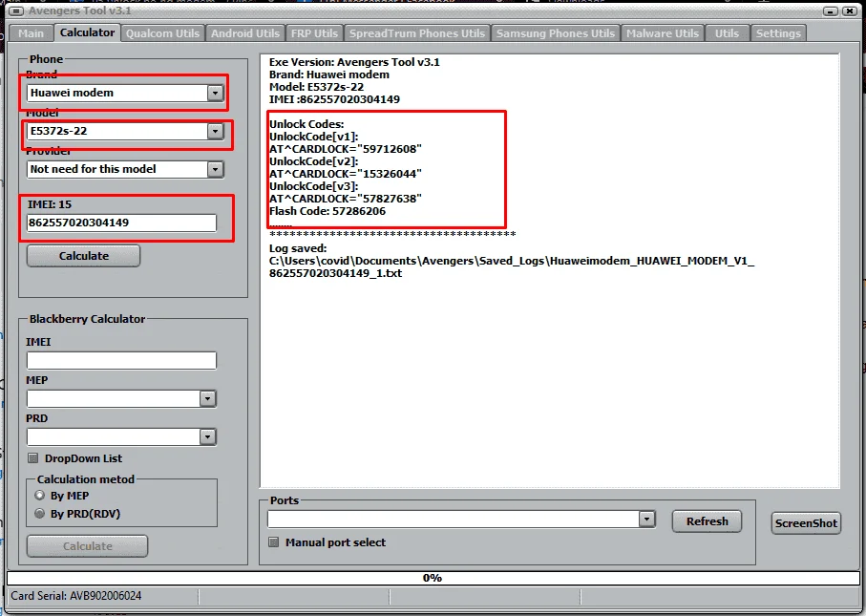Minimize the Avengers Tool window
866x616 pixels.
pos(830,11)
